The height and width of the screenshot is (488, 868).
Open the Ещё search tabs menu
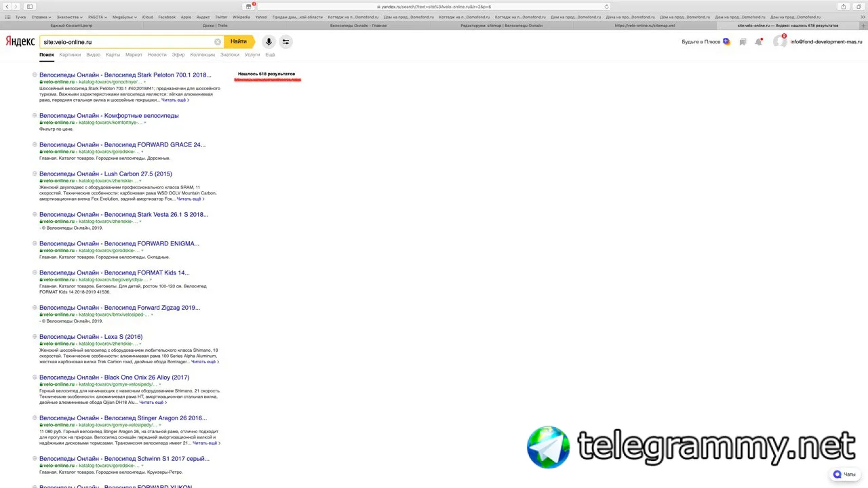[x=270, y=54]
